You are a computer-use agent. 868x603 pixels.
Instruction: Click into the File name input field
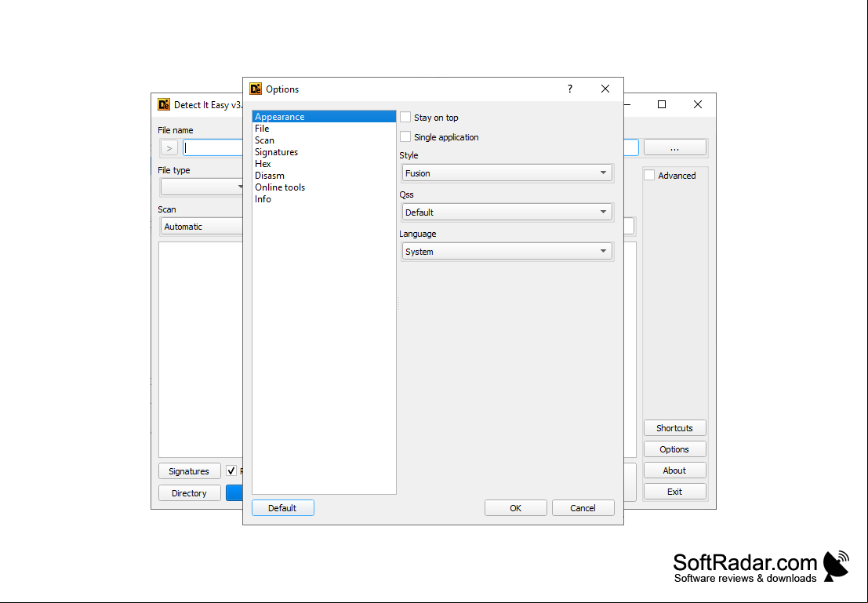[212, 148]
